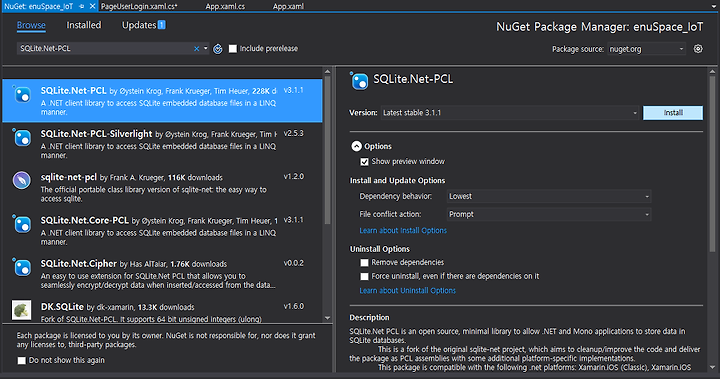Image resolution: width=720 pixels, height=379 pixels.
Task: Open Learn about Install Options link
Action: point(403,231)
